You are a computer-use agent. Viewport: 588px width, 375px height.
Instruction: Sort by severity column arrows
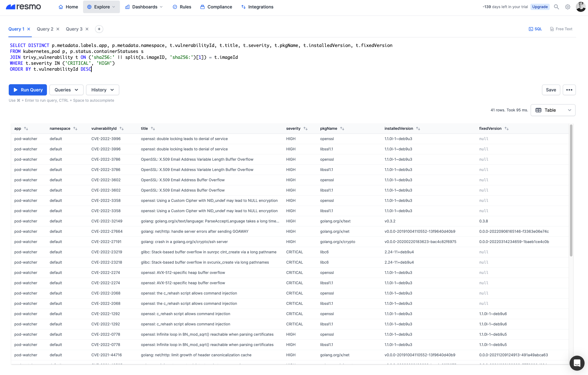click(x=306, y=128)
